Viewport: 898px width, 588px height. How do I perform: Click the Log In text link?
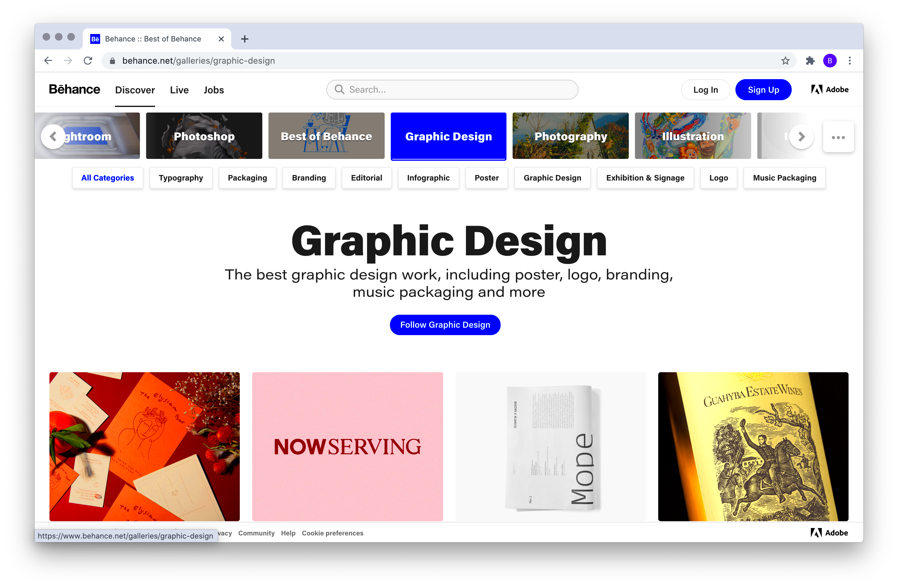706,89
